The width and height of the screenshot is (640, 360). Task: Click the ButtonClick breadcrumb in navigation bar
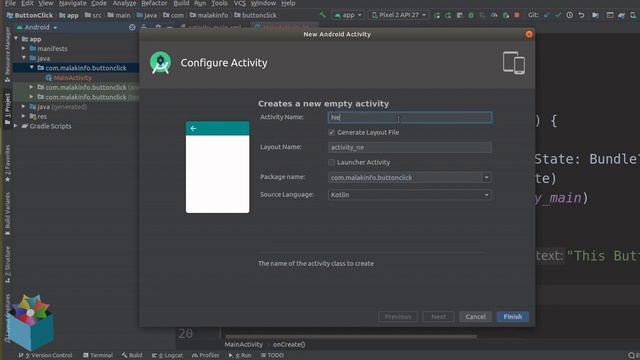point(30,15)
